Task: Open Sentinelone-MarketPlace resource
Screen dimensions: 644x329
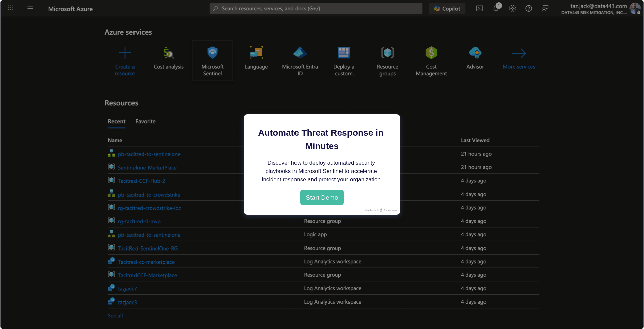Action: 147,168
